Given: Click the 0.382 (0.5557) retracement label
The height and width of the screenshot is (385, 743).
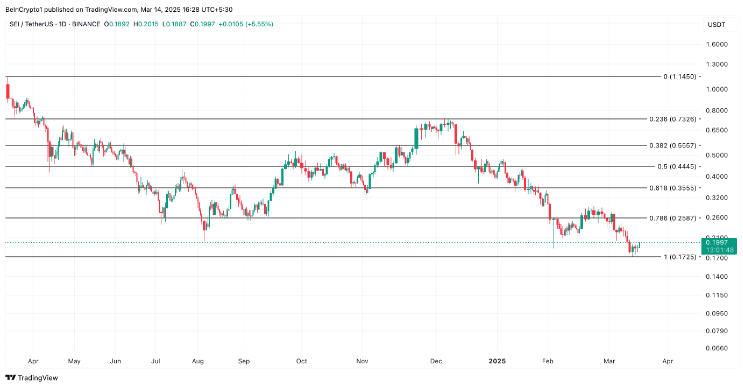Looking at the screenshot, I should [x=673, y=146].
